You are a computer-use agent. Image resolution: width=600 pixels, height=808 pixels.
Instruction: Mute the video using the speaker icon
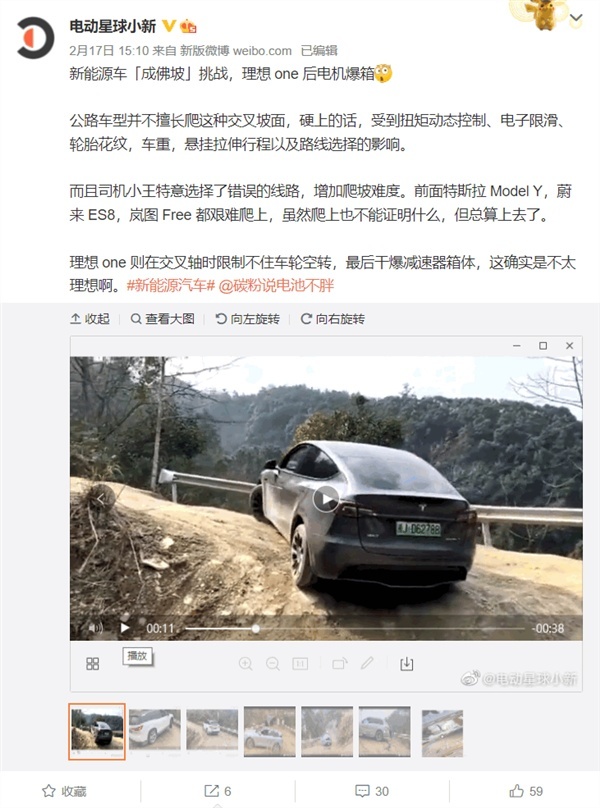(x=95, y=628)
